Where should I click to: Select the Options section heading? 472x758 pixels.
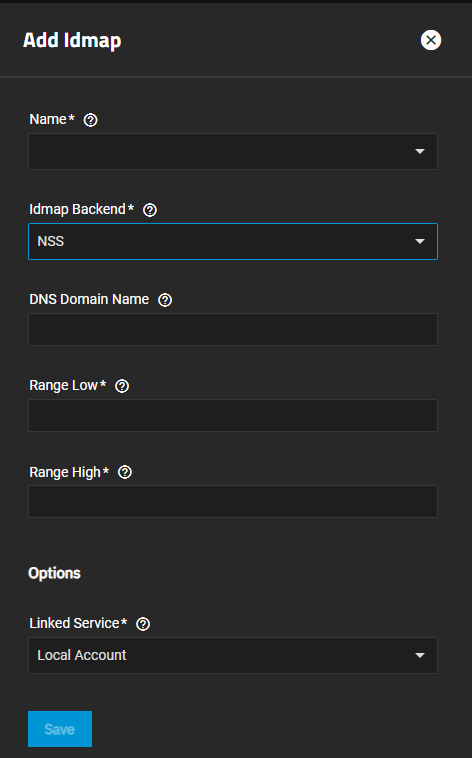54,573
